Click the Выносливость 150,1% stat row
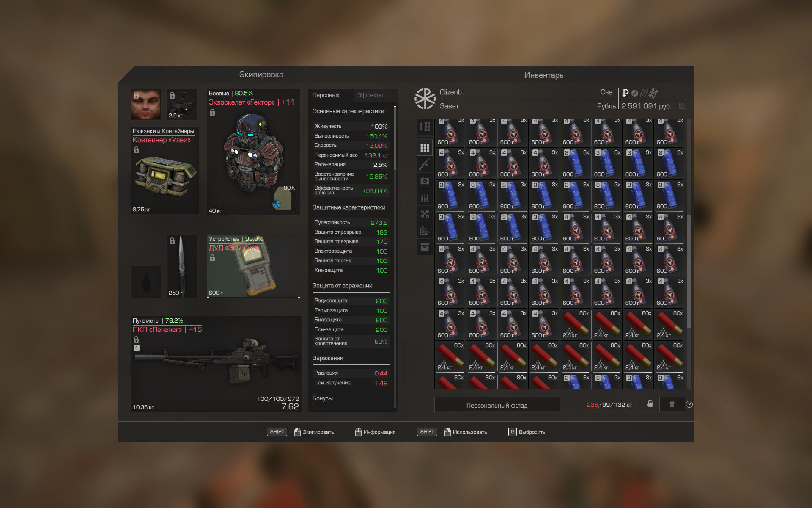Viewport: 812px width, 508px height. 351,136
